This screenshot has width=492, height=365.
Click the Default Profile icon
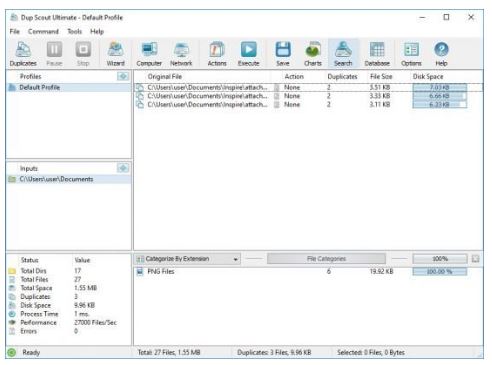[x=12, y=87]
